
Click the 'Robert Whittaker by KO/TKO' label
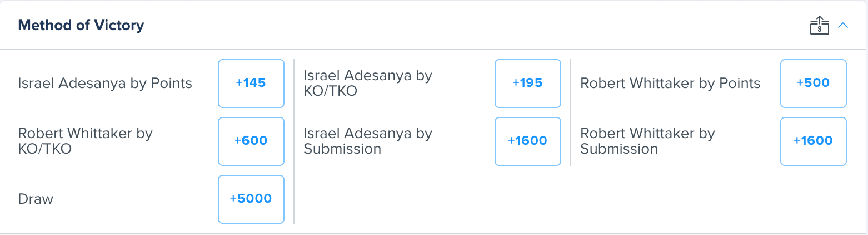pos(86,141)
